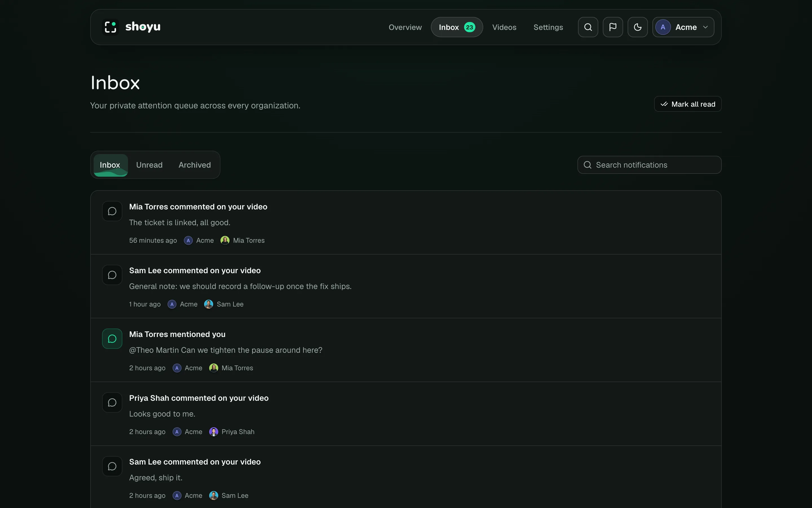This screenshot has height=508, width=812.
Task: Click the 'shoyu' brand wordmark
Action: tap(143, 27)
